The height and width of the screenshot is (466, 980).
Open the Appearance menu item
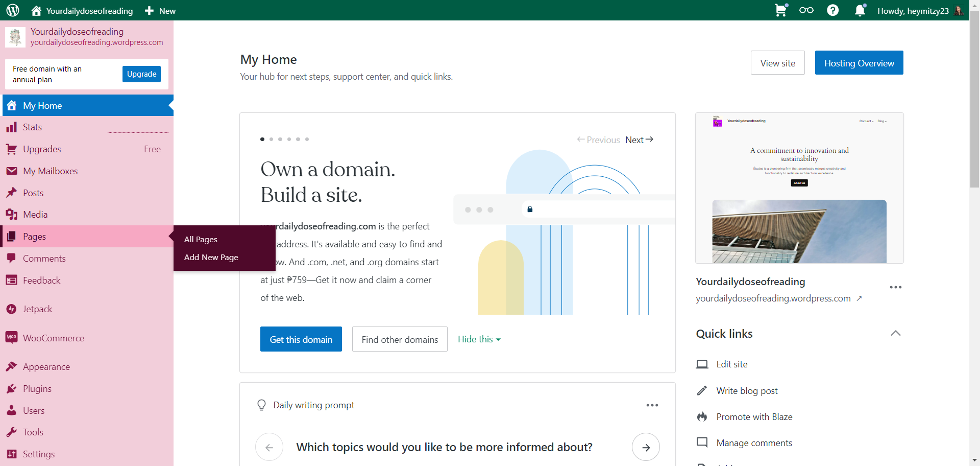point(88,366)
